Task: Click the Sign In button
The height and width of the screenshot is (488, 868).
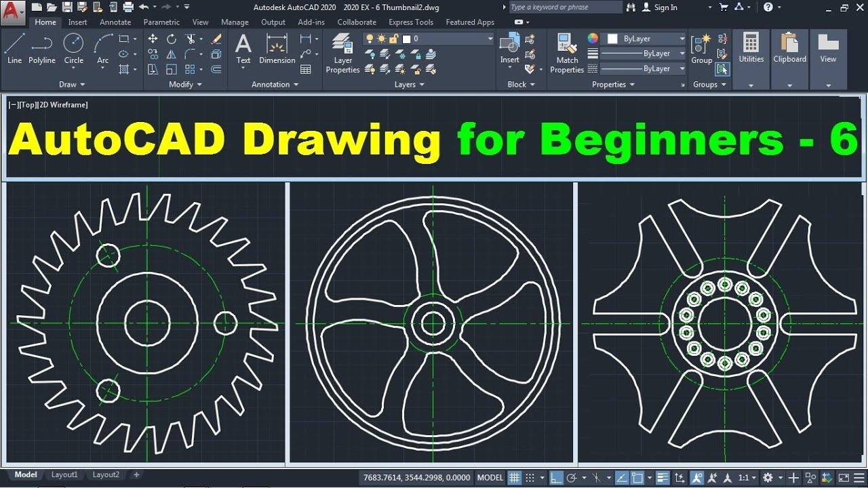Action: coord(660,7)
